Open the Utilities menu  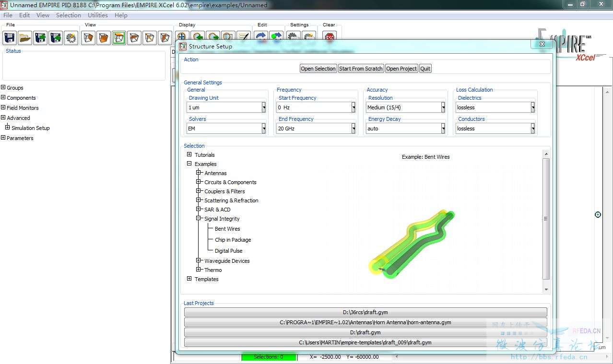tap(97, 15)
